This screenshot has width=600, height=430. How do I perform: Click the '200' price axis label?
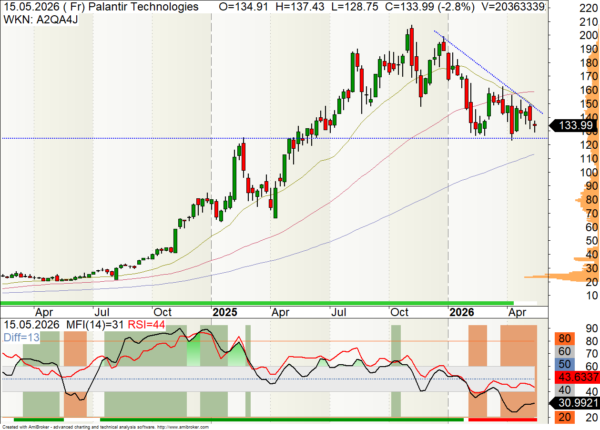click(589, 36)
